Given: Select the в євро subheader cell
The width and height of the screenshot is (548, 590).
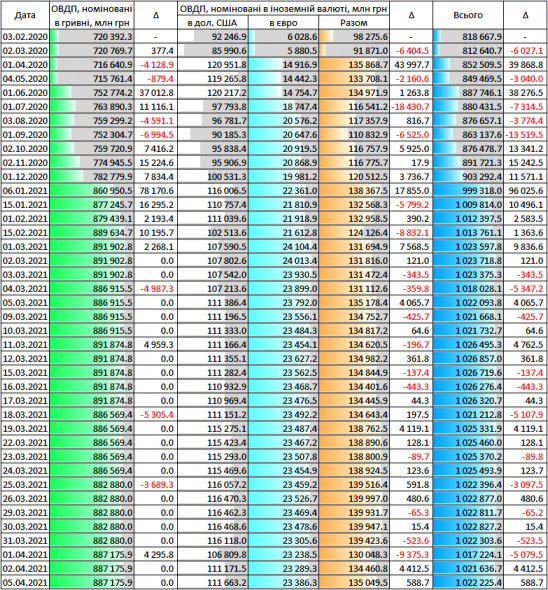Looking at the screenshot, I should [x=283, y=23].
